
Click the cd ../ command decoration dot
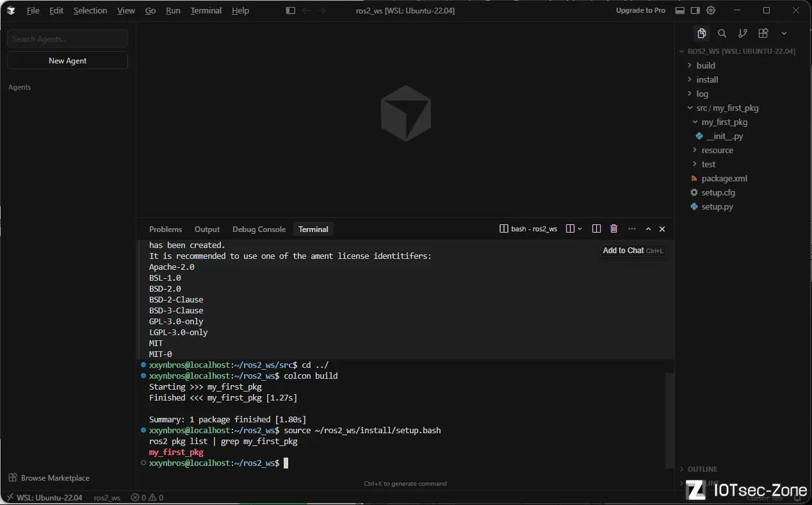click(x=143, y=365)
